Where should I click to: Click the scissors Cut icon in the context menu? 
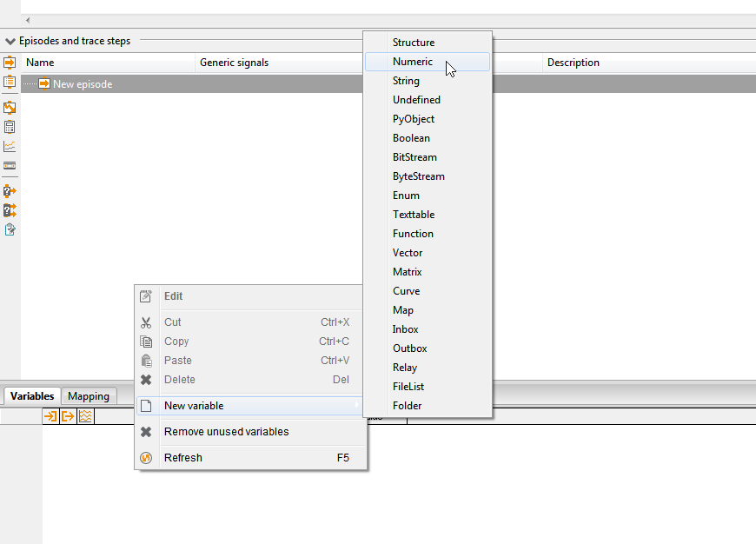pos(146,322)
